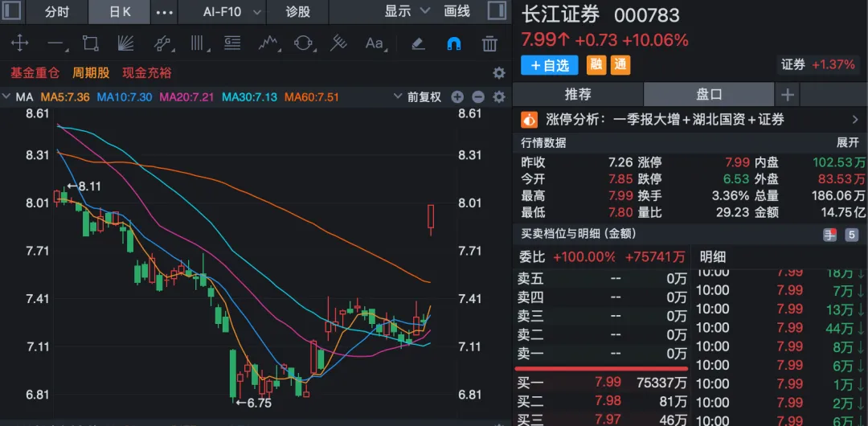Select the Gann fan lines tool
Screen dimensions: 868x426
click(x=125, y=43)
